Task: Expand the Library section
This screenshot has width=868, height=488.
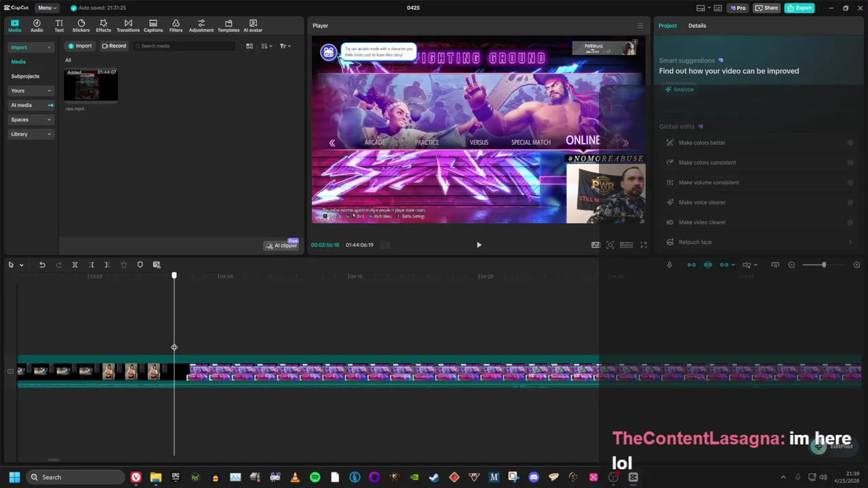Action: [x=31, y=134]
